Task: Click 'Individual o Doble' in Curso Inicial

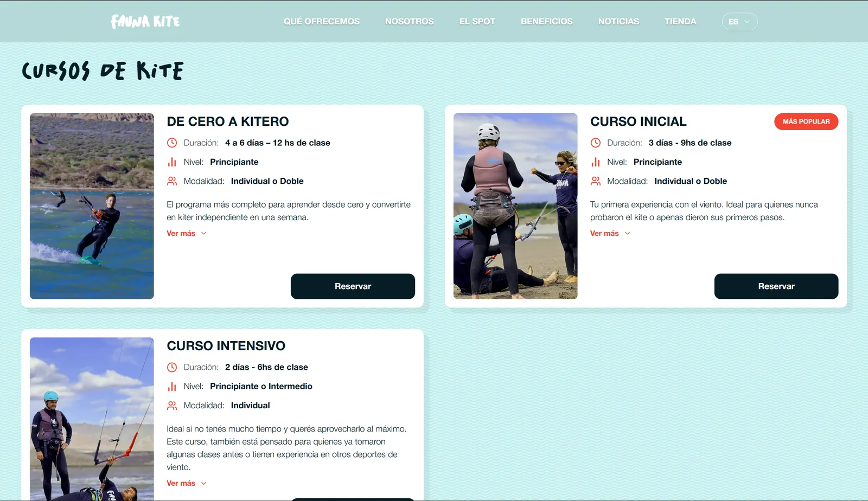Action: (x=691, y=181)
